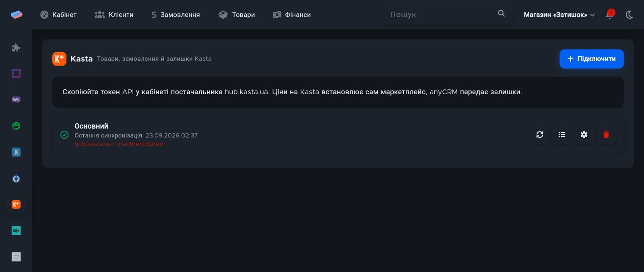
Task: Open settings gear for Основний connection
Action: (x=584, y=135)
